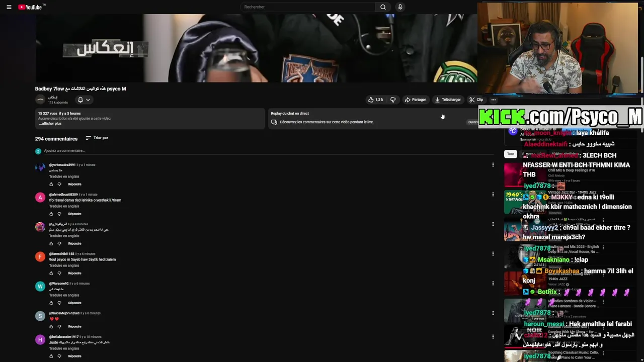Like the comment posted 4 minutes ago
Viewport: 644px width, 362px height.
click(51, 243)
